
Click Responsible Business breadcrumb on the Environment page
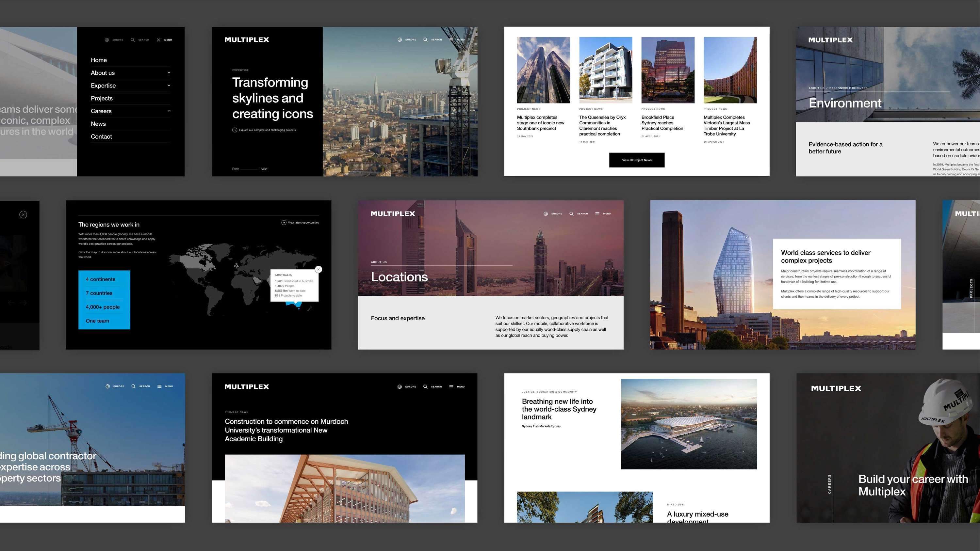(848, 88)
